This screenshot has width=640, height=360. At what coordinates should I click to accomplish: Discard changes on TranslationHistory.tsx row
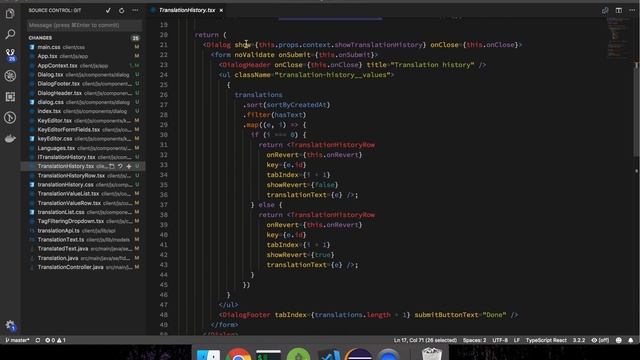coord(120,167)
